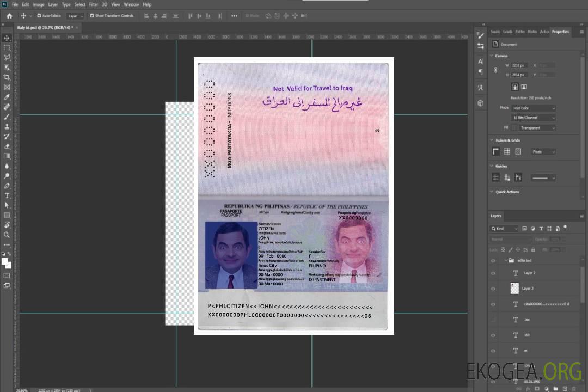This screenshot has width=588, height=392.
Task: Collapse the Quick Actions section
Action: 492,192
